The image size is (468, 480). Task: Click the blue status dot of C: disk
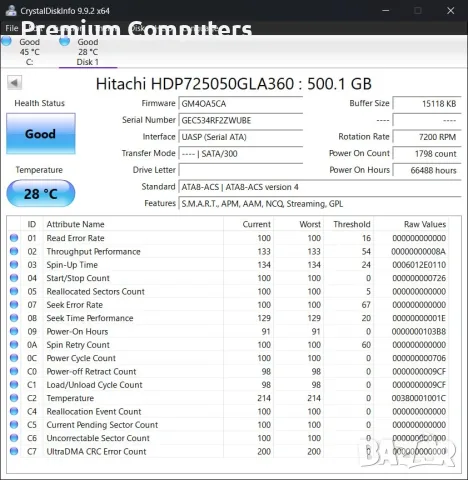point(6,41)
